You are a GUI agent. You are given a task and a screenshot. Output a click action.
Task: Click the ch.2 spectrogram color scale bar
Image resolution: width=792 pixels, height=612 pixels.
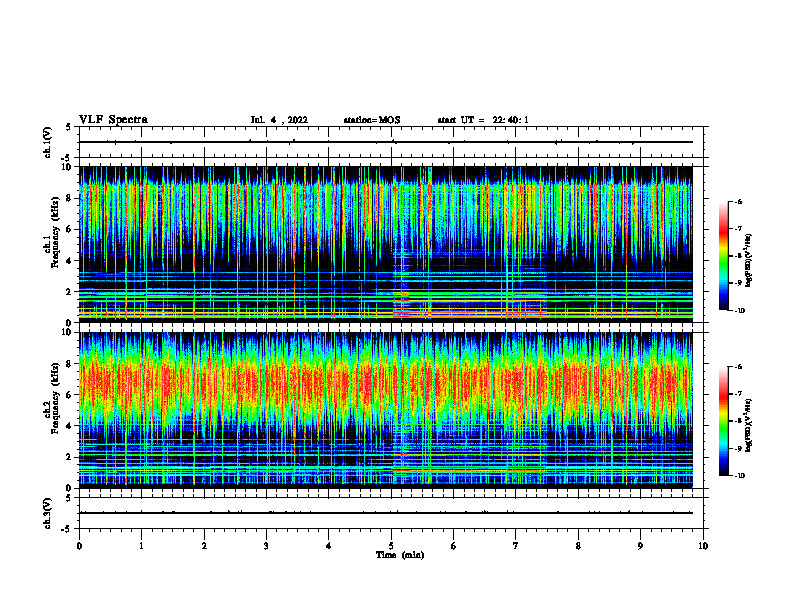[723, 421]
